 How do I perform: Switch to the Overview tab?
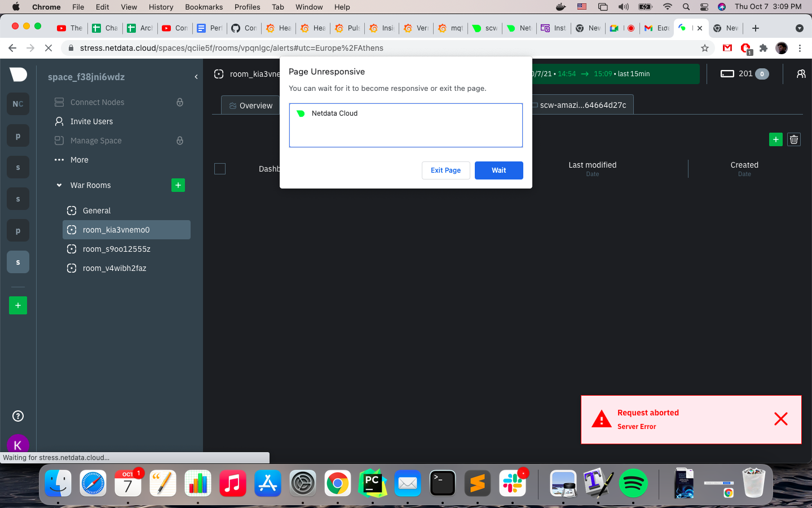coord(250,105)
